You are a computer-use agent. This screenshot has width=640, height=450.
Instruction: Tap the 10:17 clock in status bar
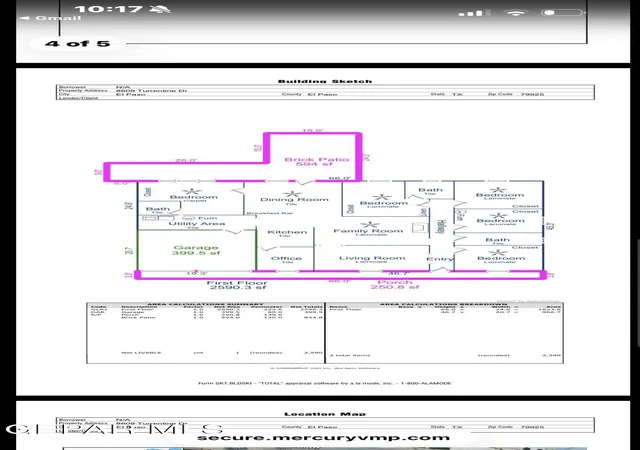[108, 9]
